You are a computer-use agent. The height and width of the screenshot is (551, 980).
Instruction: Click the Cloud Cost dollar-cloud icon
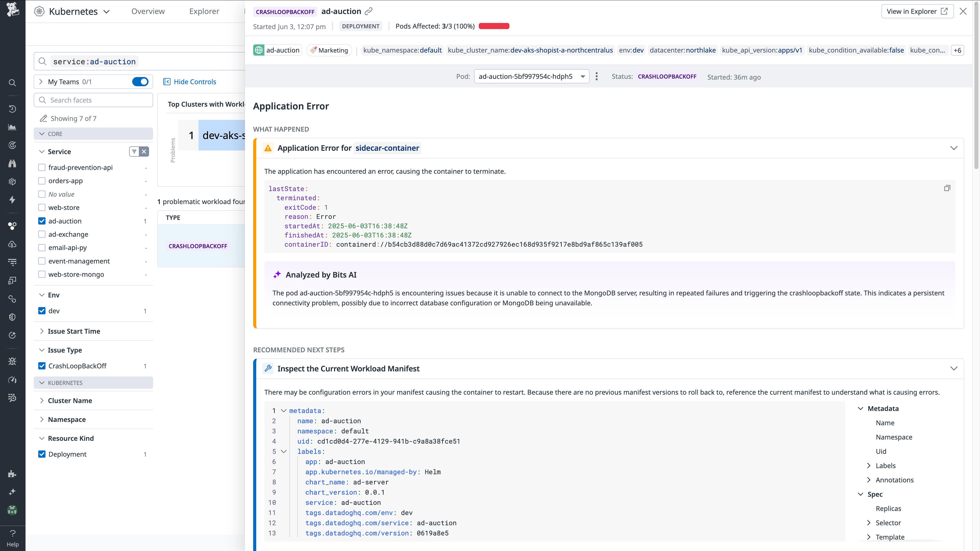12,245
